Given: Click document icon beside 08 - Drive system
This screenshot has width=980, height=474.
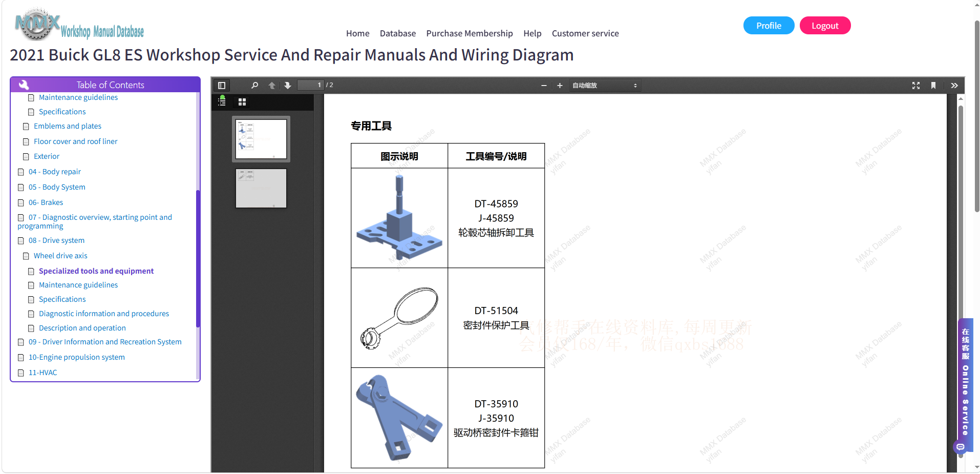Looking at the screenshot, I should [21, 241].
